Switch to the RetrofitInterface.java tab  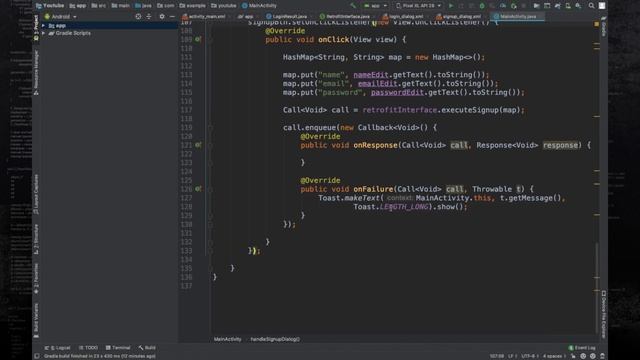345,17
